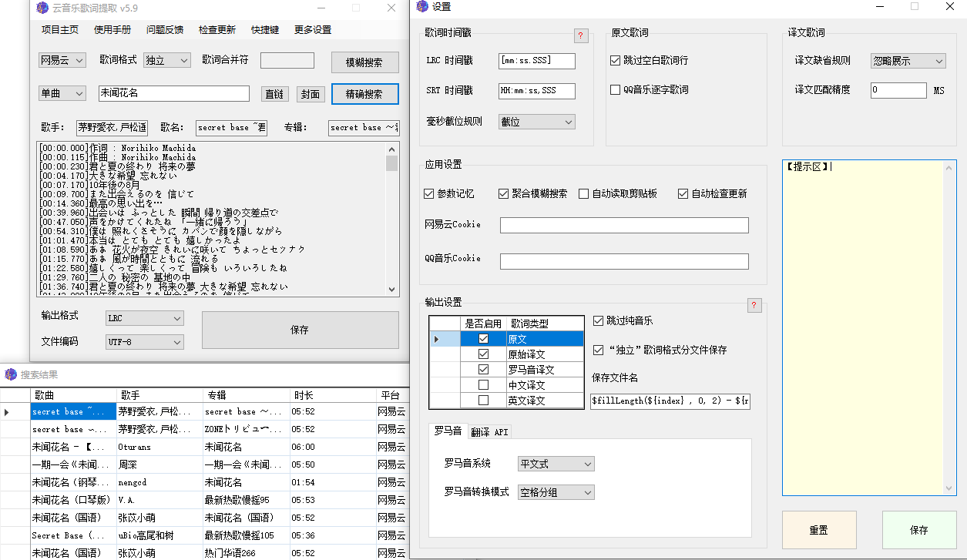Image resolution: width=967 pixels, height=560 pixels.
Task: Click the 设置 window title icon
Action: pos(421,7)
